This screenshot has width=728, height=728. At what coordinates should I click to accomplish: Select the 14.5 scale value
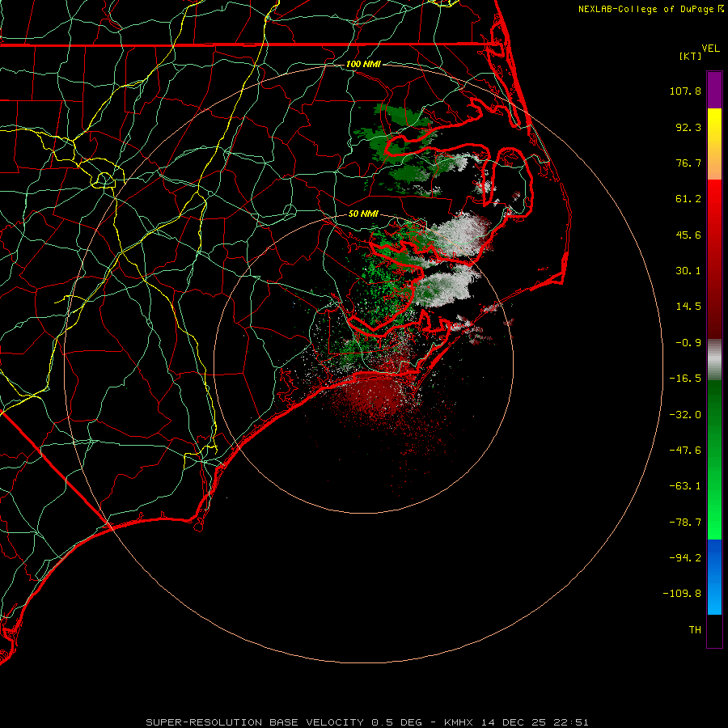(688, 307)
